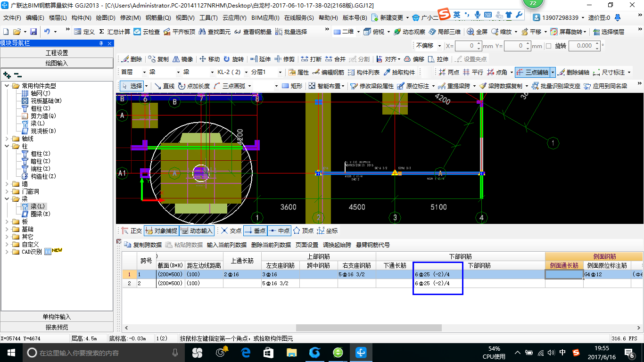Viewport: 644px width, 362px height.
Task: Click 原位标注 in-place annotation tool
Action: pos(413,86)
